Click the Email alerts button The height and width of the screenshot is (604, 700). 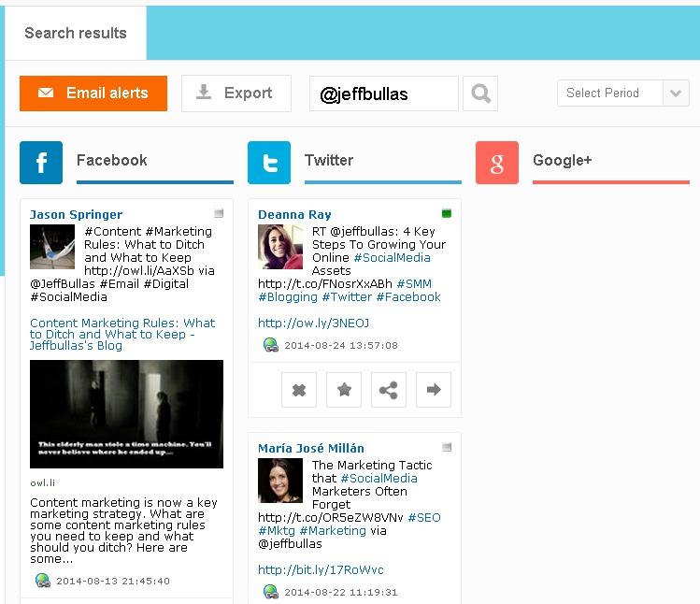(x=93, y=93)
